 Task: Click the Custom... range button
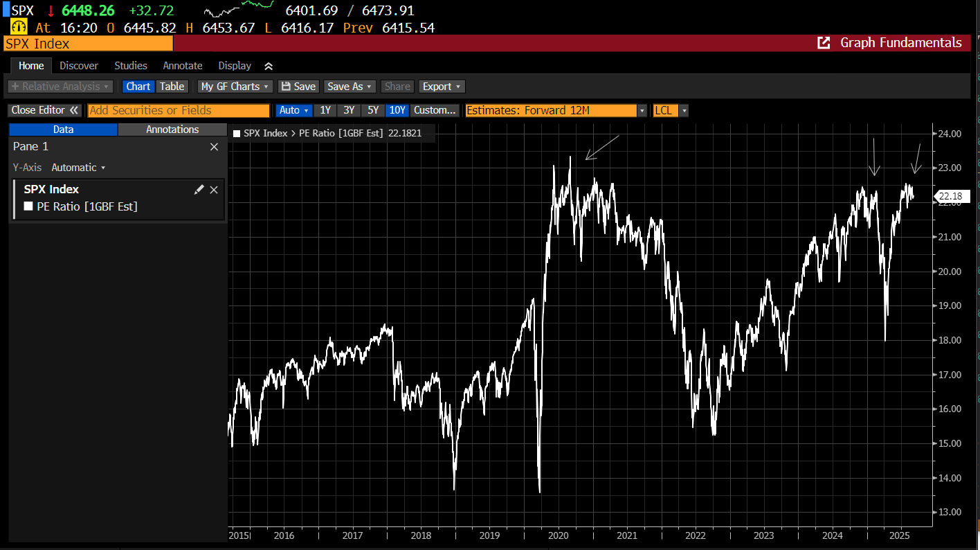[435, 110]
